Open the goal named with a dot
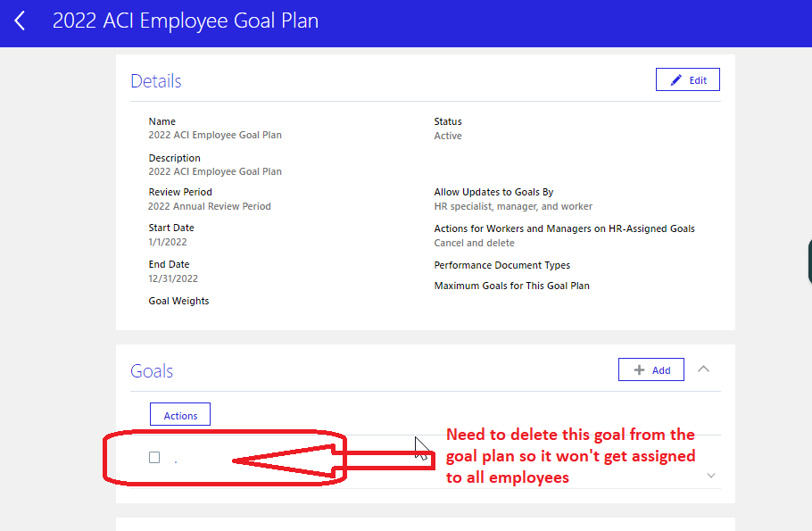 [x=176, y=461]
